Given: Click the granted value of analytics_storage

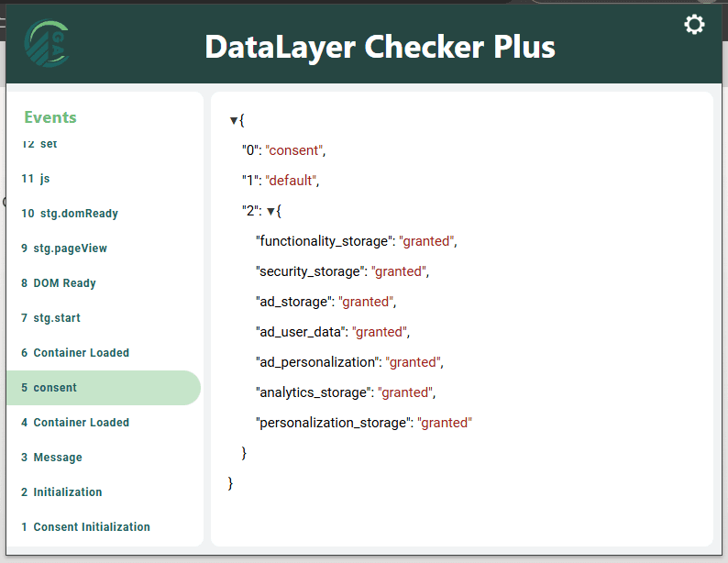Looking at the screenshot, I should tap(405, 392).
